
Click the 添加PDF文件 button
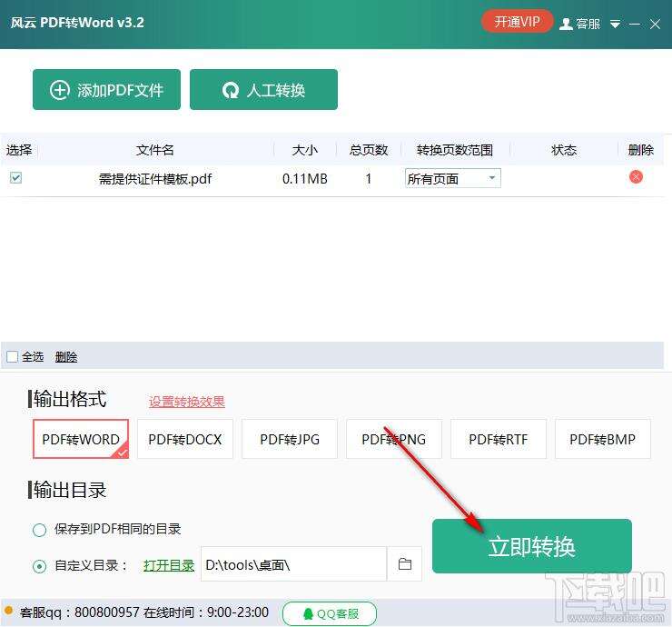[106, 90]
